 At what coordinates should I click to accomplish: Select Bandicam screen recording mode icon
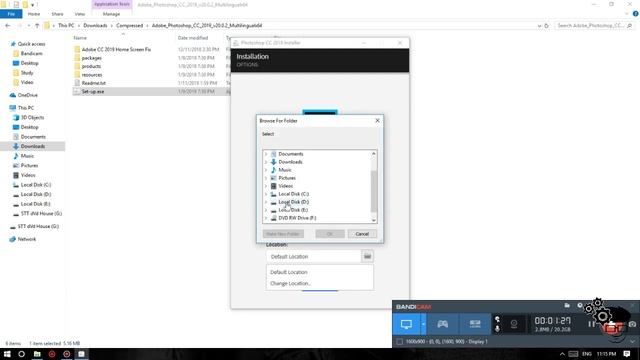406,324
